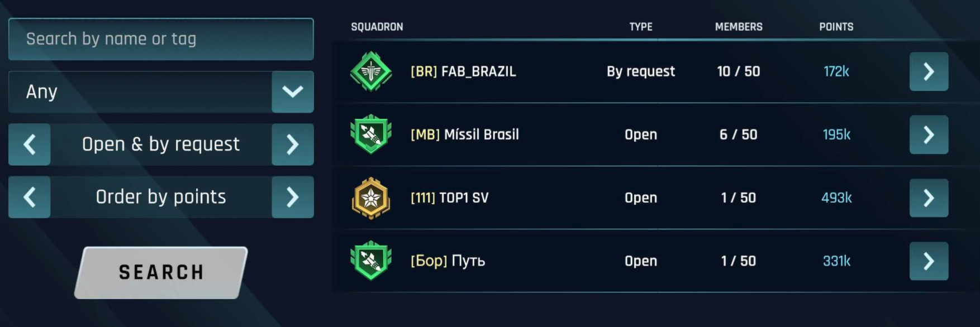
Task: Click the Míssil Brasil squadron emblem icon
Action: point(371,134)
